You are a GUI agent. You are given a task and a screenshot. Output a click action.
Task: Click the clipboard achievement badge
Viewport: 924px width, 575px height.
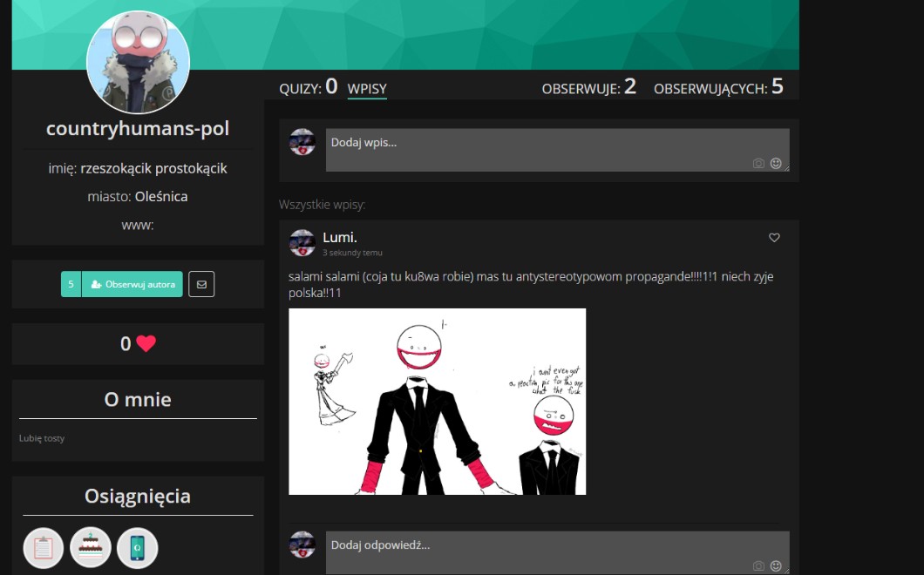[x=44, y=548]
